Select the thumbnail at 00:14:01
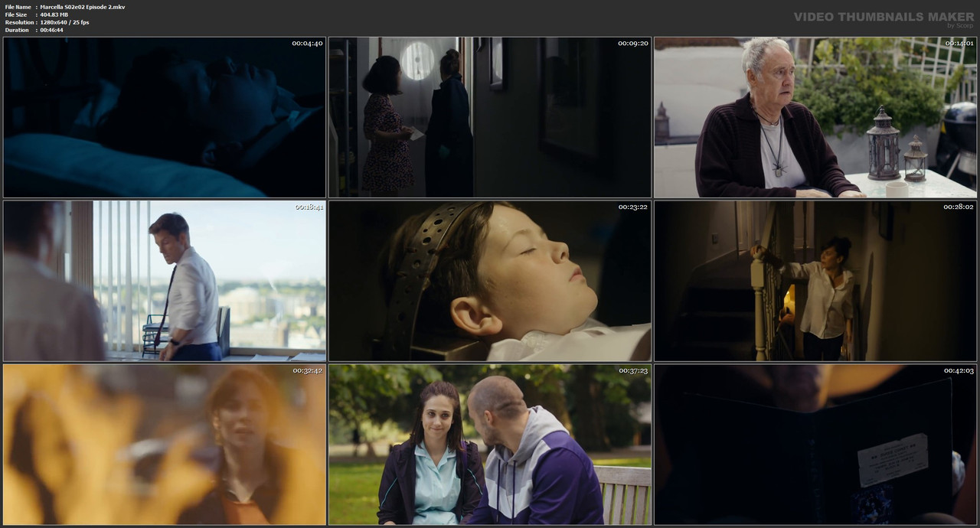The height and width of the screenshot is (528, 980). (x=815, y=117)
